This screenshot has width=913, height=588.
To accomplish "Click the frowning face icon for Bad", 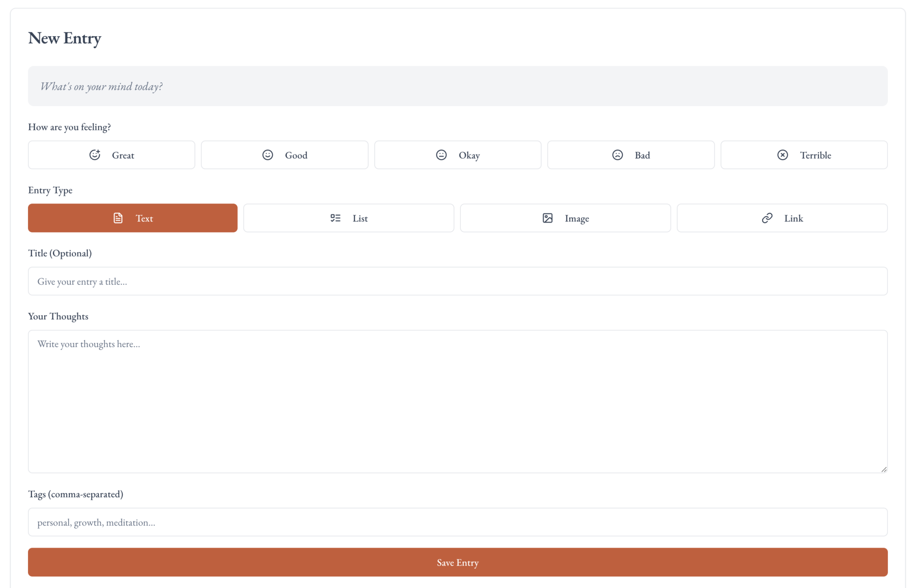I will tap(617, 155).
